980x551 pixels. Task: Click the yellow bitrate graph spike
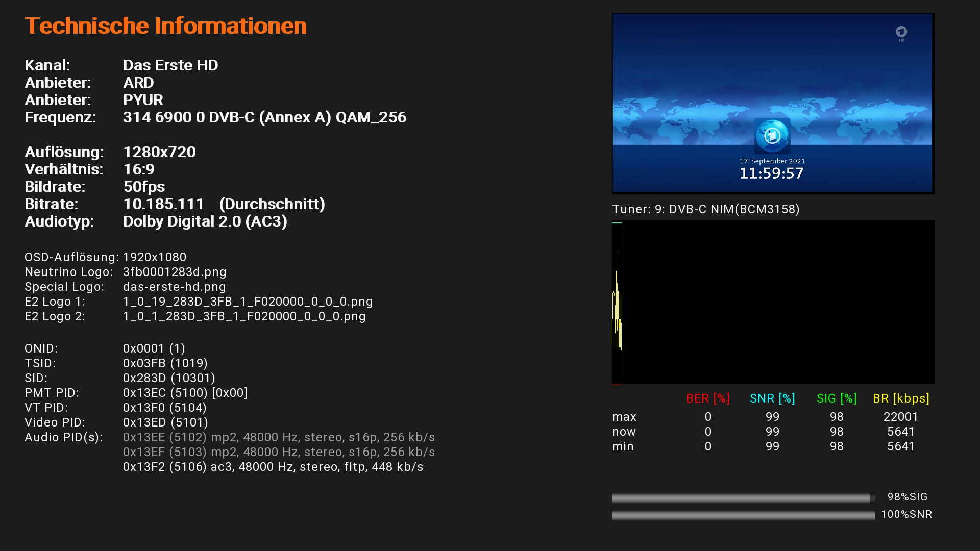(617, 306)
